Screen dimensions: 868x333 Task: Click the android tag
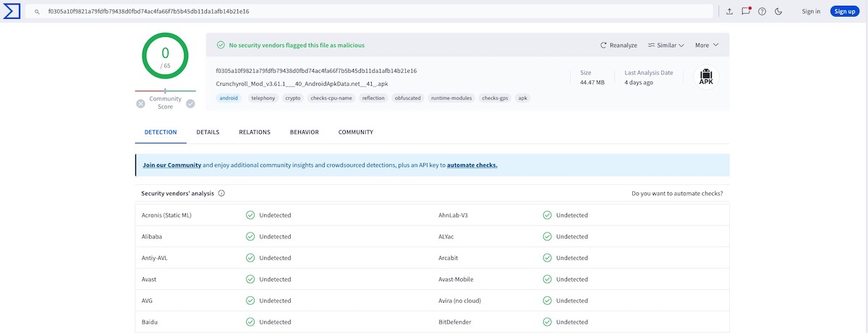(229, 98)
